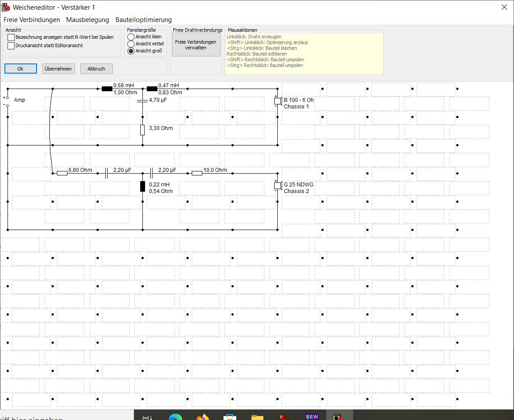This screenshot has height=420, width=514.
Task: Click the Weicheneditor title bar icon
Action: 6,7
